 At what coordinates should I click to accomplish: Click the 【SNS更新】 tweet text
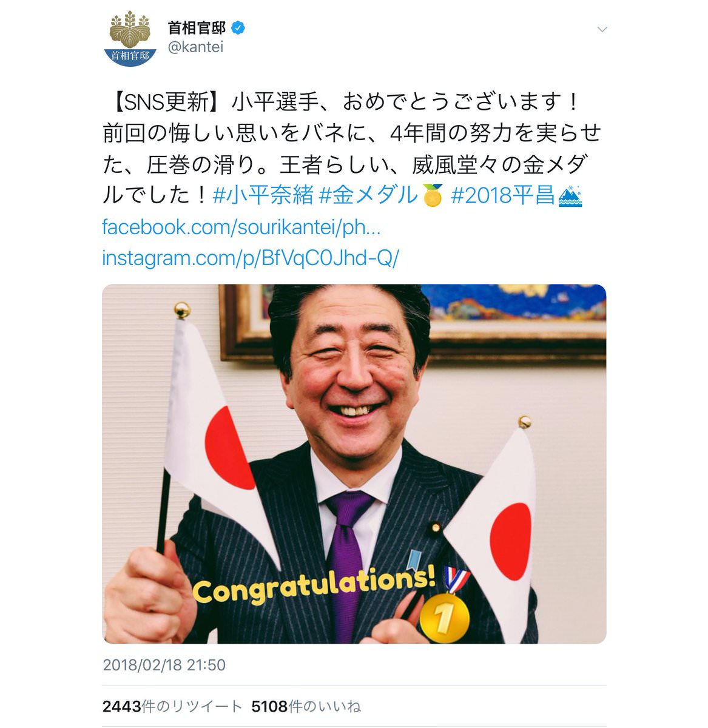tap(165, 102)
